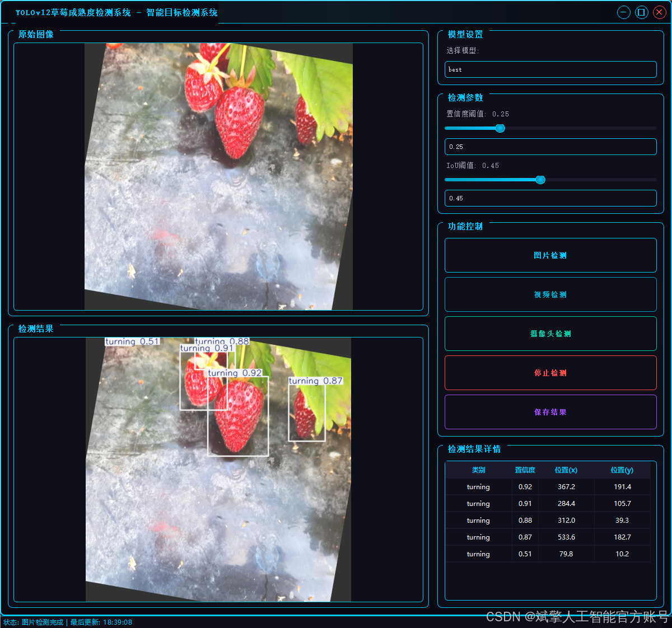Image resolution: width=672 pixels, height=628 pixels.
Task: Click position x cell 79.8
Action: click(x=566, y=554)
